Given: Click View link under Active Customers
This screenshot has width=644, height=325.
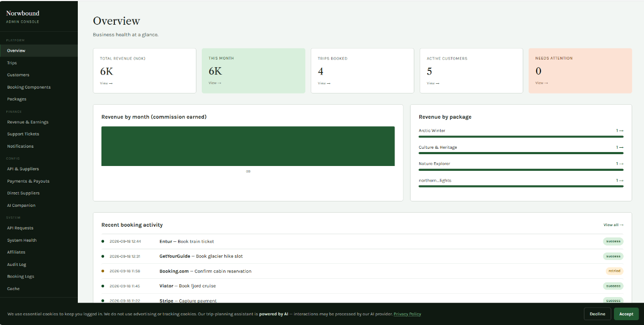Looking at the screenshot, I should [433, 83].
